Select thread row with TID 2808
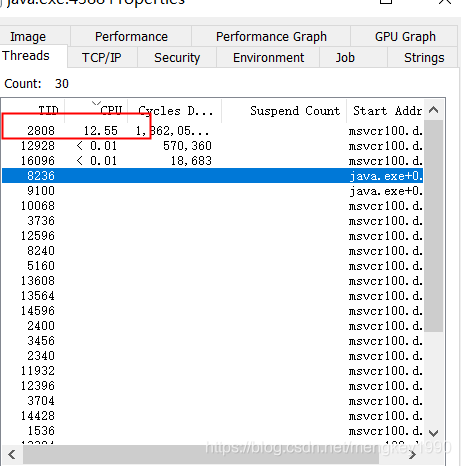Viewport: 461px width, 466px height. click(x=213, y=131)
